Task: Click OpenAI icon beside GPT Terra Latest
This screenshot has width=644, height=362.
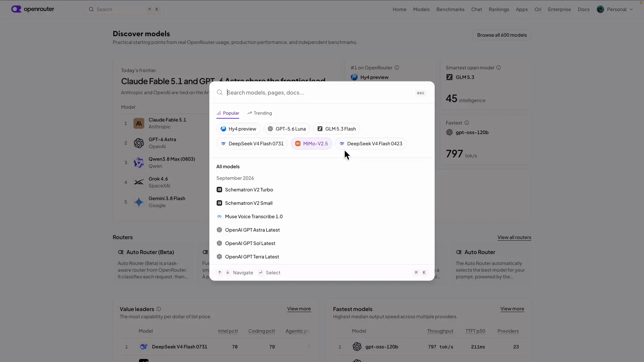Action: (x=219, y=257)
